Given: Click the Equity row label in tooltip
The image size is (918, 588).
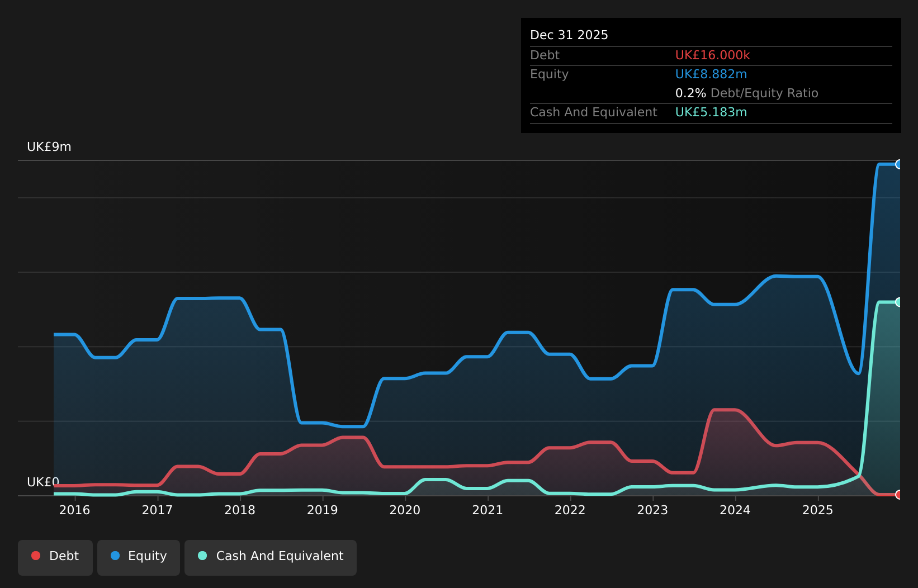Looking at the screenshot, I should [549, 74].
